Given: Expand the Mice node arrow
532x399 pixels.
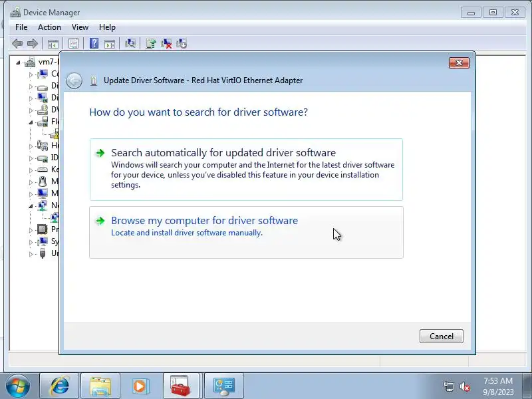Looking at the screenshot, I should coord(31,182).
